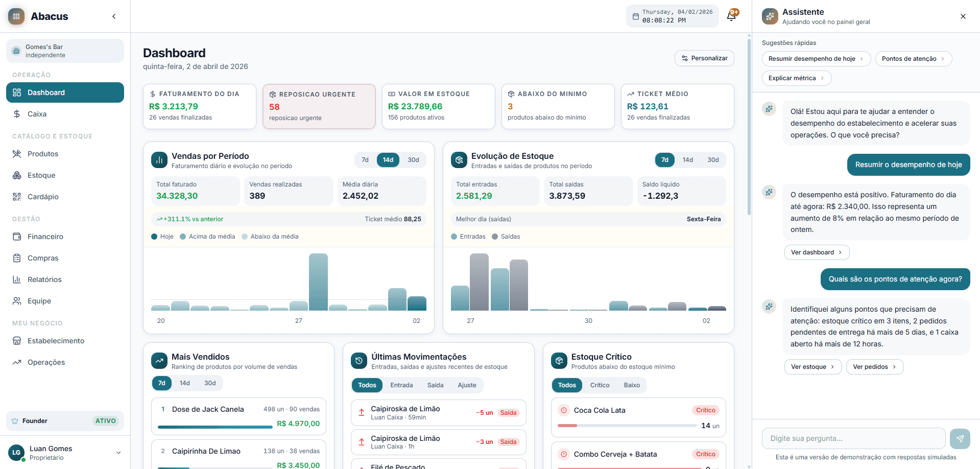Click the Últimas Movimentações history icon
The image size is (980, 469).
pos(359,361)
